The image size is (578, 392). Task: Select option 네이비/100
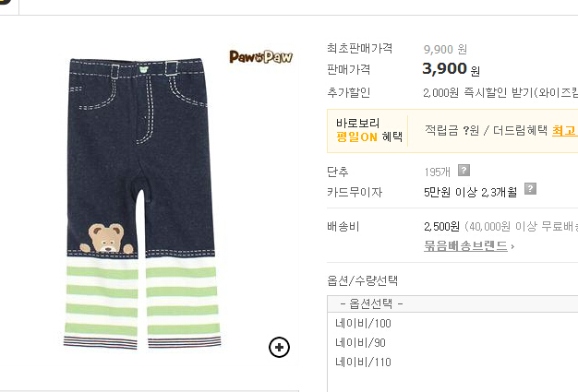(x=363, y=324)
